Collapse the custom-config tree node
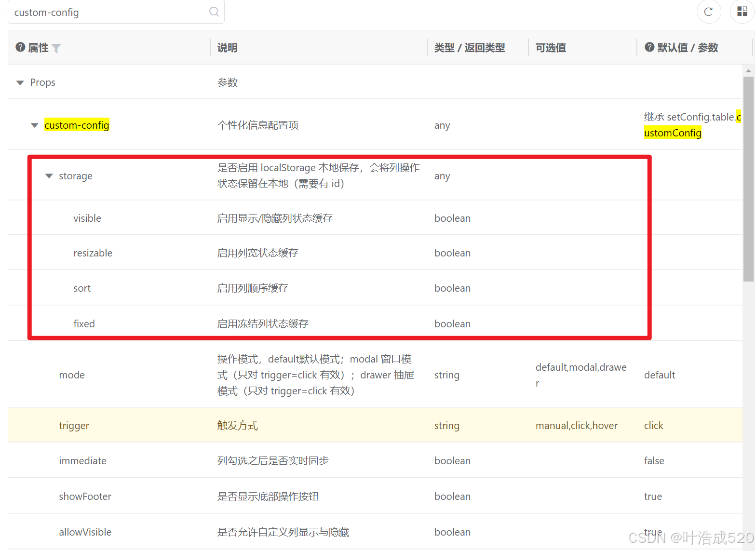The height and width of the screenshot is (551, 756). [34, 125]
